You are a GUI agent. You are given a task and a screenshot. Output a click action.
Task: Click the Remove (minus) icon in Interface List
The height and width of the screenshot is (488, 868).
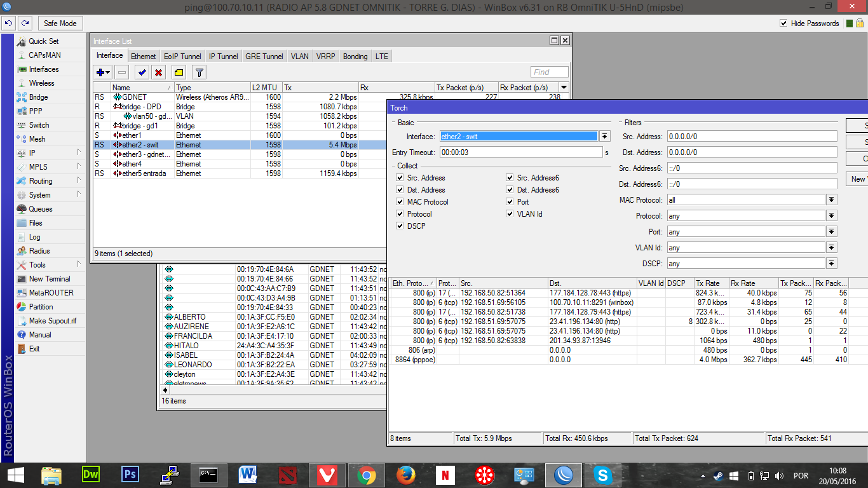coord(122,72)
